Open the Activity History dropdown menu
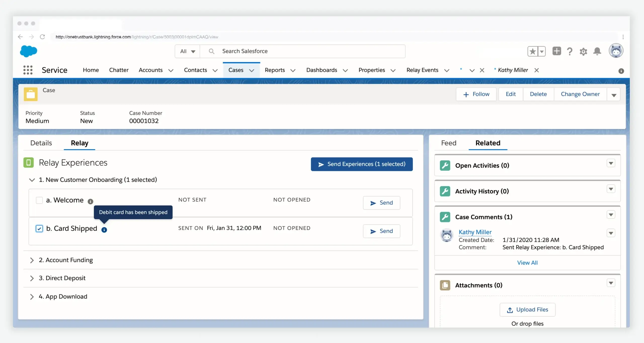The image size is (644, 343). tap(611, 189)
